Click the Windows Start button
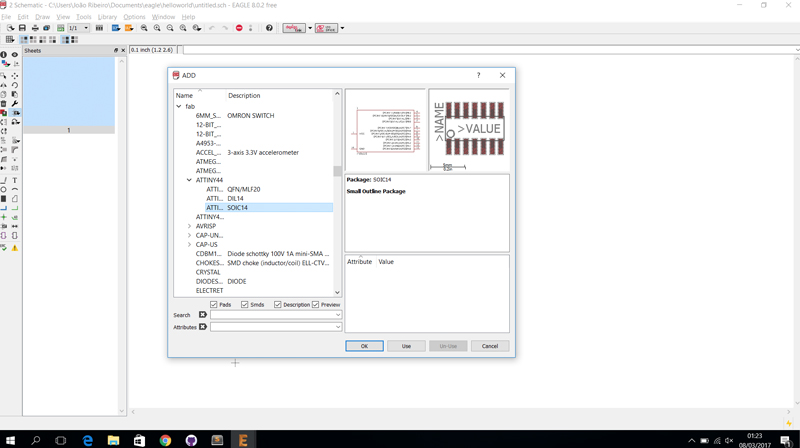The height and width of the screenshot is (448, 800). 10,440
